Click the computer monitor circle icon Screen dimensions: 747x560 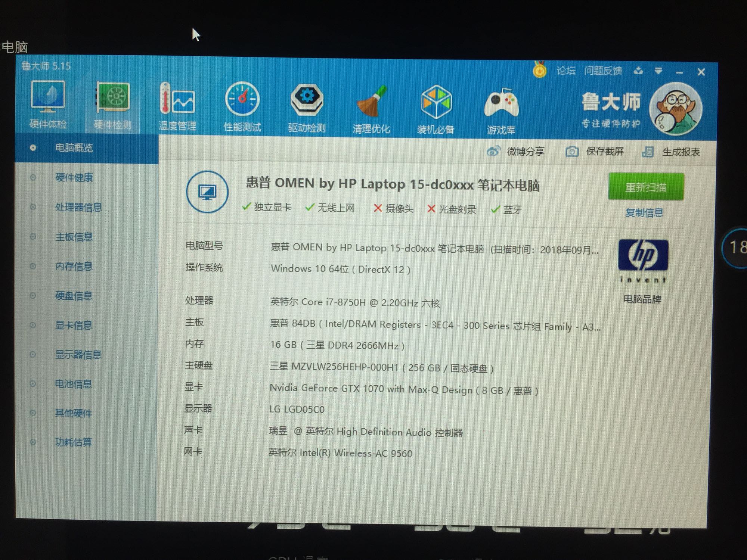click(207, 192)
